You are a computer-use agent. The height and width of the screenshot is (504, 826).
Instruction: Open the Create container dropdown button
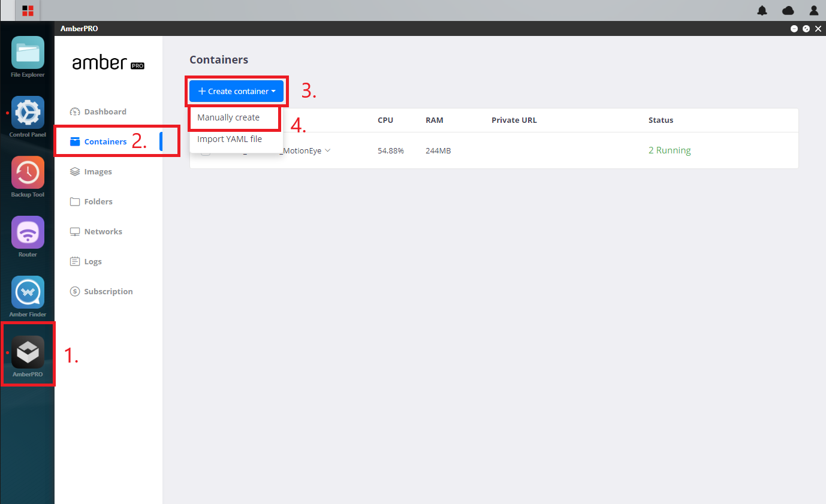[x=236, y=91]
